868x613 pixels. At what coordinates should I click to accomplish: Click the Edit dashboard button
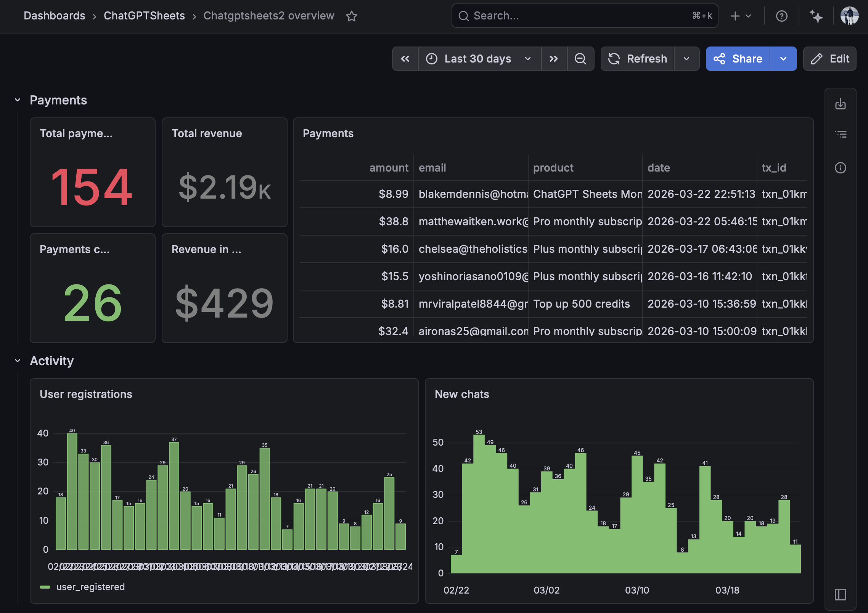(830, 59)
